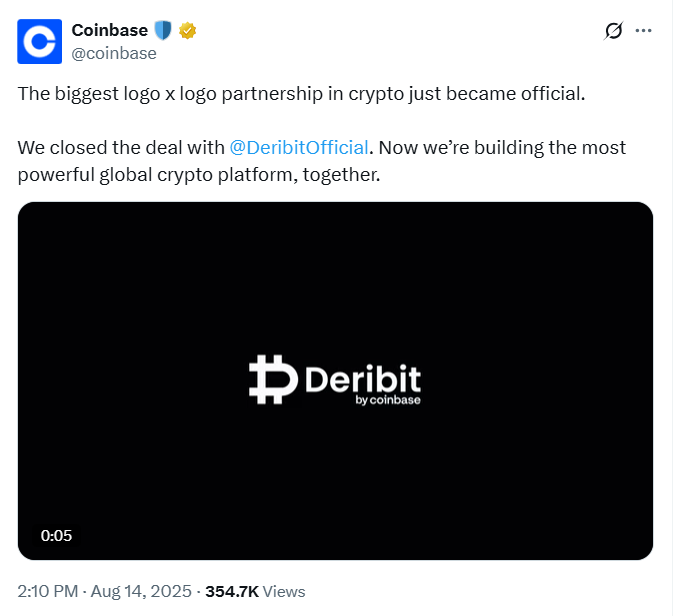Open the @DeribitOfficial mention link
The image size is (675, 616).
(x=300, y=148)
